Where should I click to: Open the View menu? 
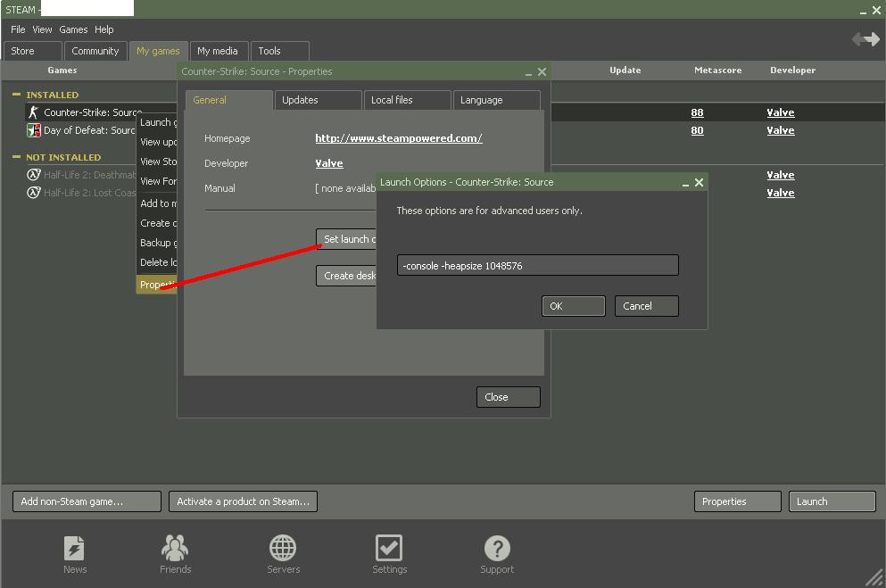pos(42,29)
